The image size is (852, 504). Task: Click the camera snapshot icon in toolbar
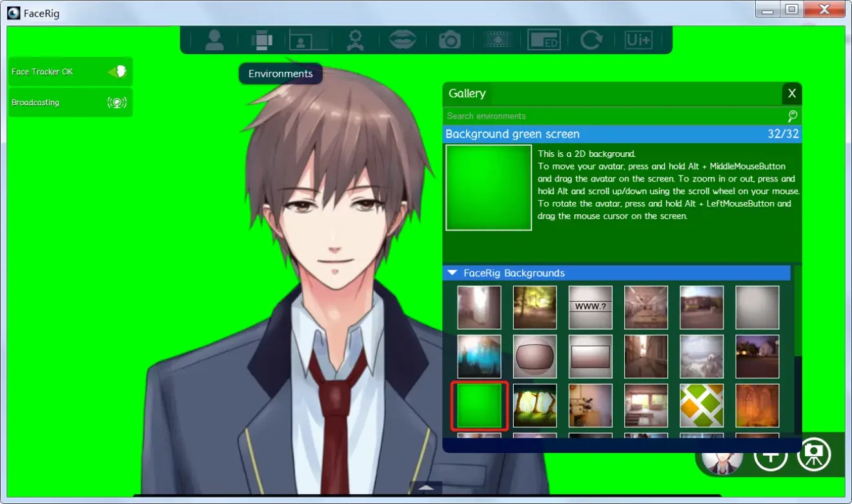449,41
